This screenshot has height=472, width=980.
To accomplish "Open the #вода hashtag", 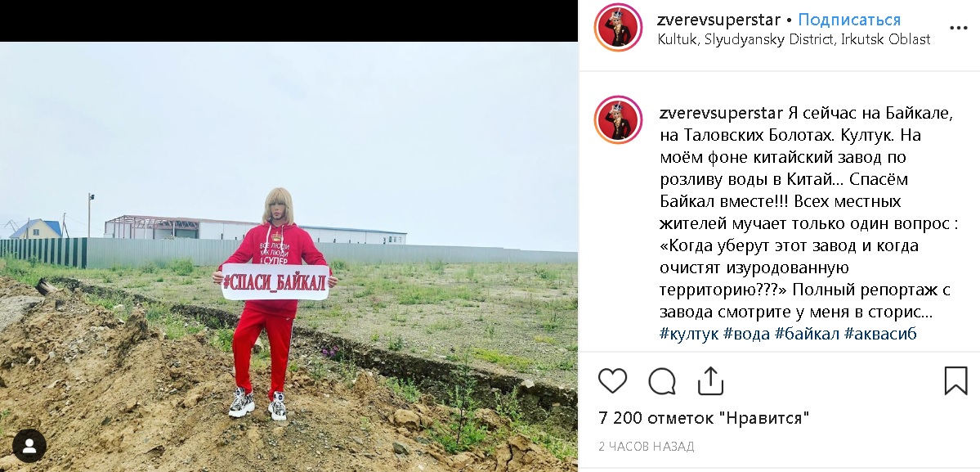I will click(x=747, y=334).
